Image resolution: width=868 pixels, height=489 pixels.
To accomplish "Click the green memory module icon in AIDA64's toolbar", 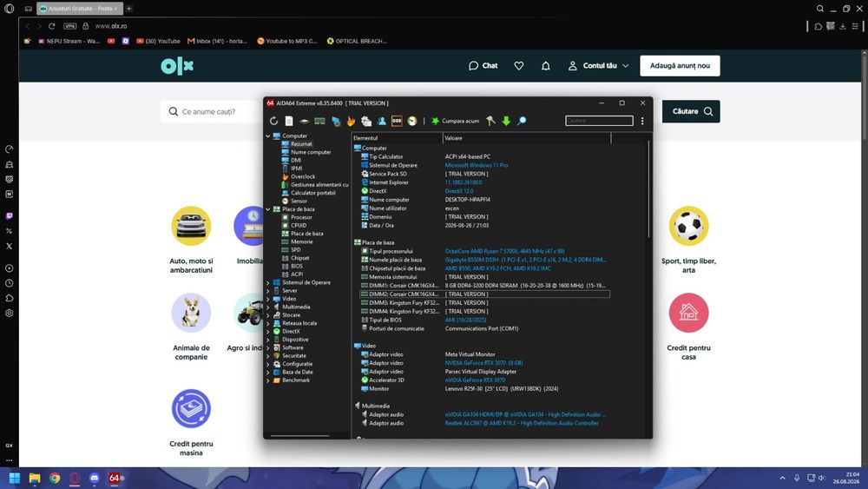I will click(319, 121).
